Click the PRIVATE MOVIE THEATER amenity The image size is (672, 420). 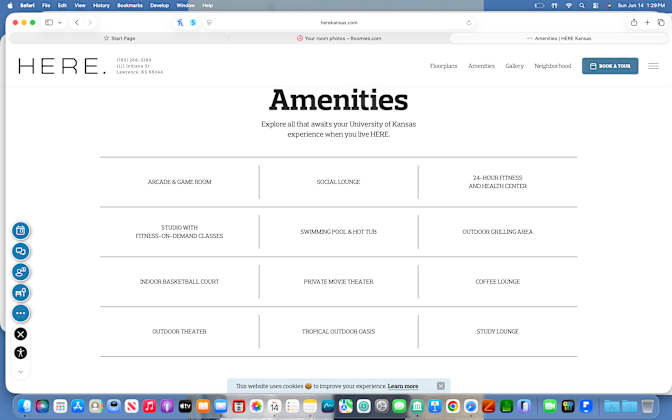(339, 282)
